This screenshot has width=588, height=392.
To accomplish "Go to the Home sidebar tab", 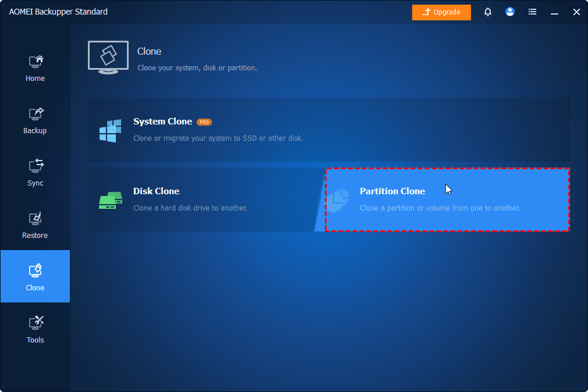I will click(x=36, y=68).
